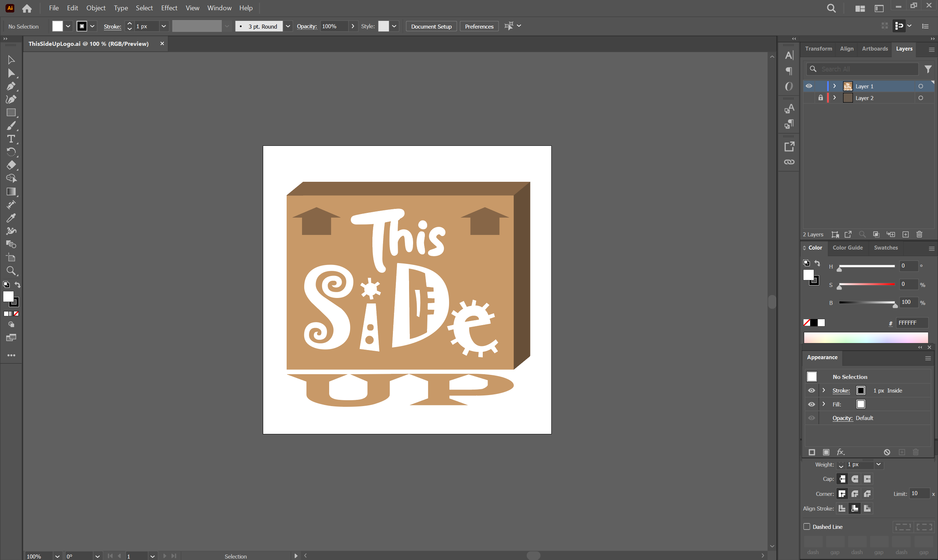Hide Layer 1 using eye icon
938x560 pixels.
[x=809, y=86]
